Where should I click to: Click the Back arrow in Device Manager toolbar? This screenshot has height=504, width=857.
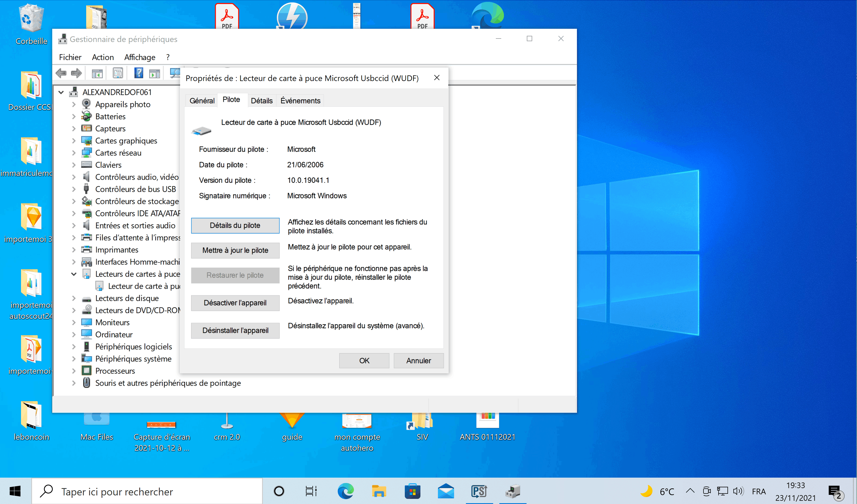pos(61,73)
